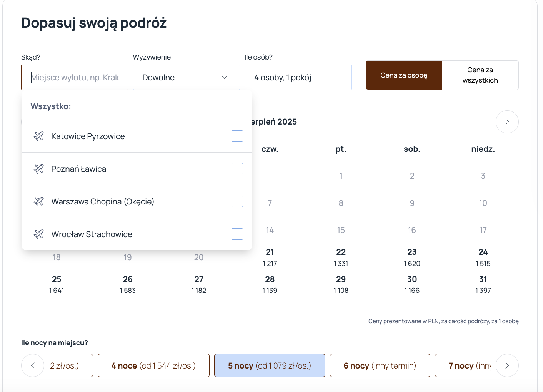This screenshot has width=543, height=392.
Task: Select August 25 priced 1 641
Action: (57, 284)
